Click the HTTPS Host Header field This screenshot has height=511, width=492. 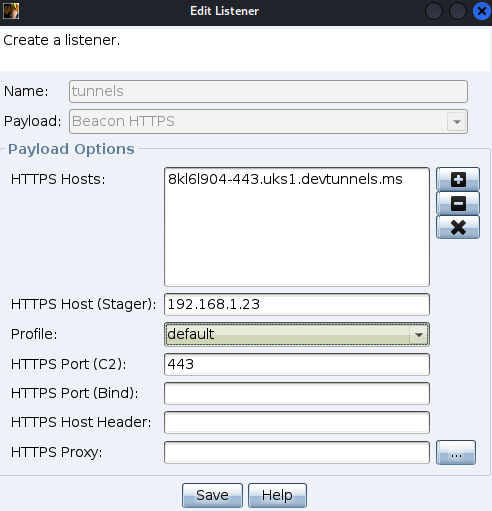click(x=297, y=422)
